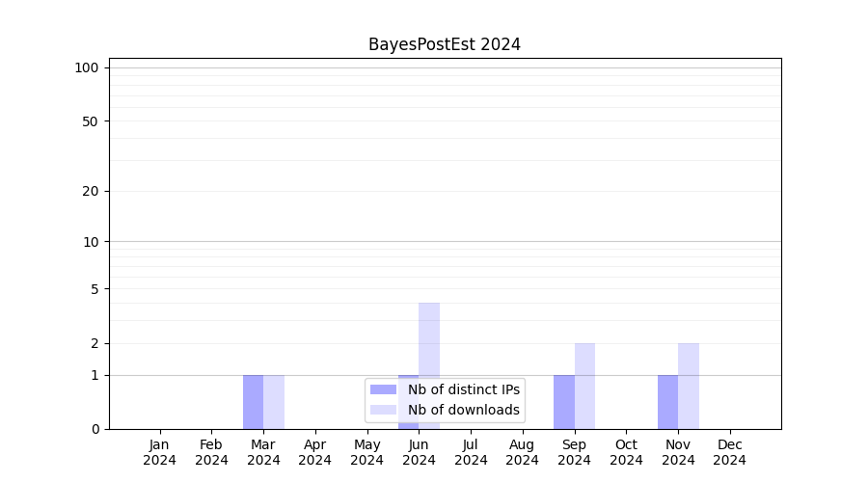Image resolution: width=868 pixels, height=482 pixels.
Task: Select the November downloads bar
Action: tap(689, 386)
